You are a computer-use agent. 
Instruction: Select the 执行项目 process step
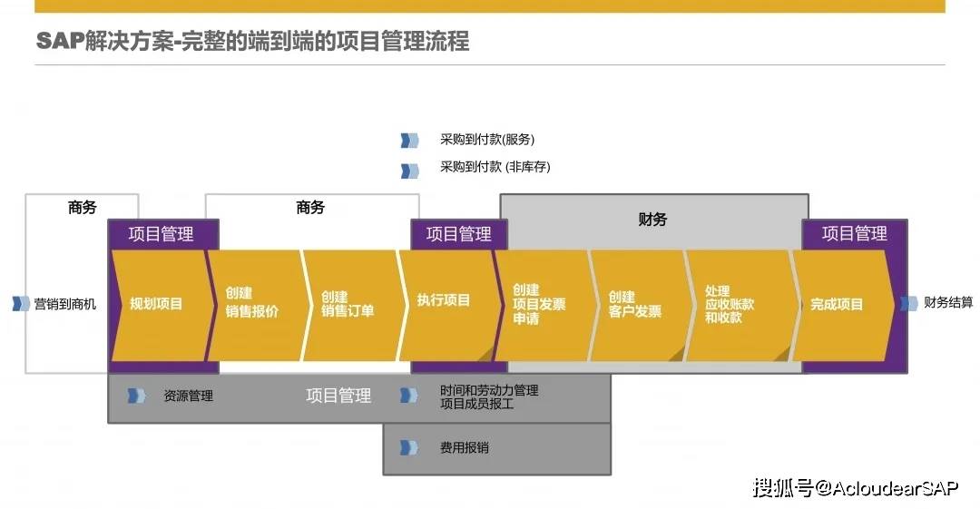[449, 305]
